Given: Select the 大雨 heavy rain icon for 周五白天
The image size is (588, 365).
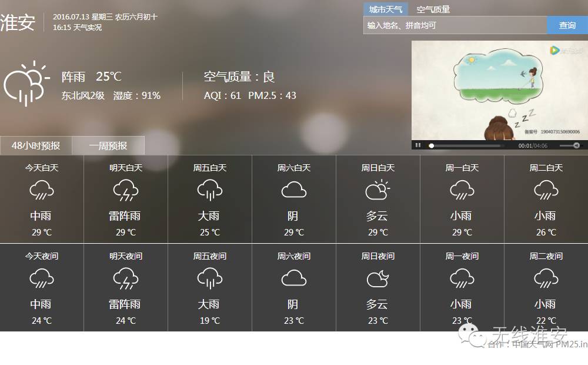Looking at the screenshot, I should (209, 190).
